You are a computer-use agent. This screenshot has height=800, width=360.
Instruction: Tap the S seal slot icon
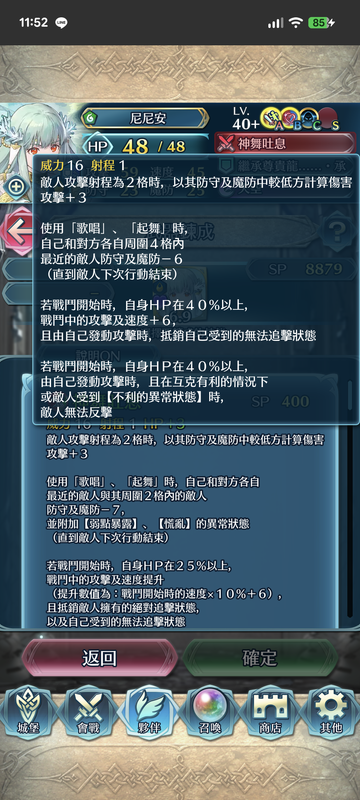click(328, 120)
